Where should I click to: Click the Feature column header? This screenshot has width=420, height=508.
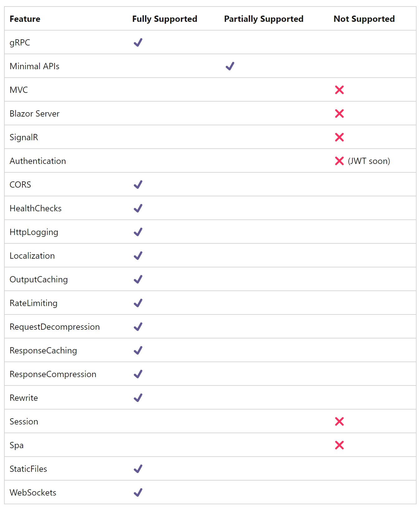[x=25, y=19]
